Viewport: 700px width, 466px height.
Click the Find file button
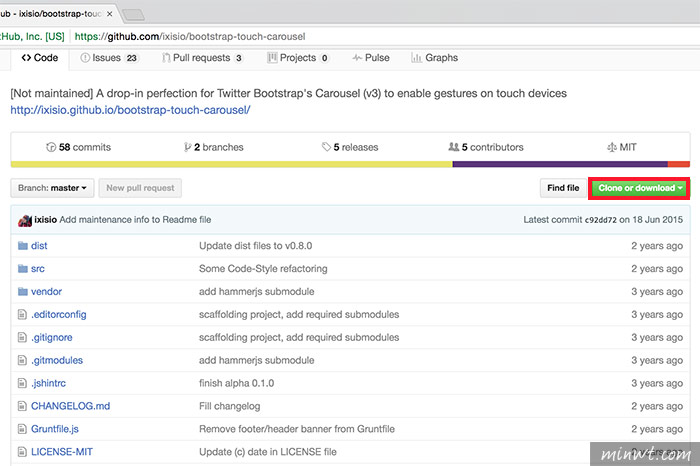coord(563,188)
